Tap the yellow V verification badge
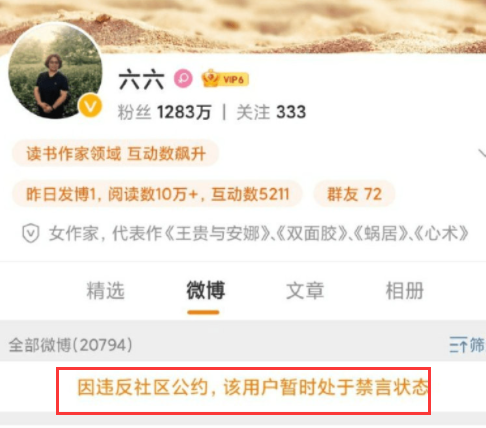 point(90,106)
